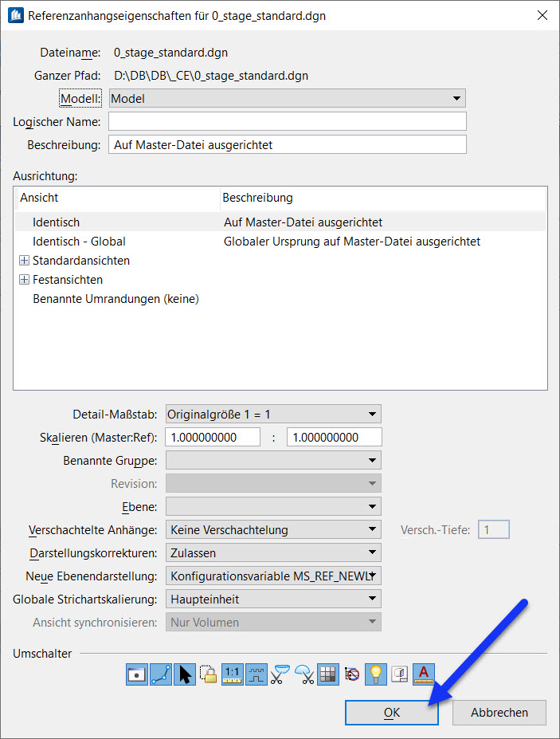Toggle the Display Raster grid icon
This screenshot has width=560, height=739.
[x=328, y=674]
